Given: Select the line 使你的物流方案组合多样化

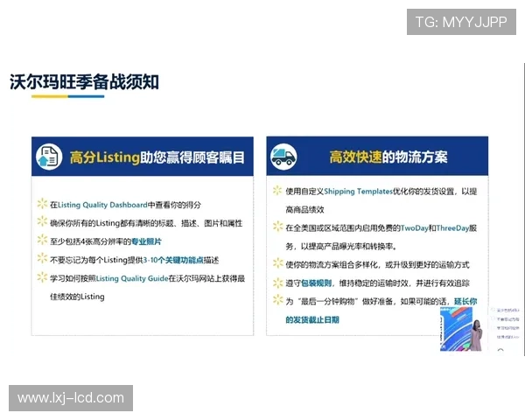Looking at the screenshot, I should tap(377, 264).
